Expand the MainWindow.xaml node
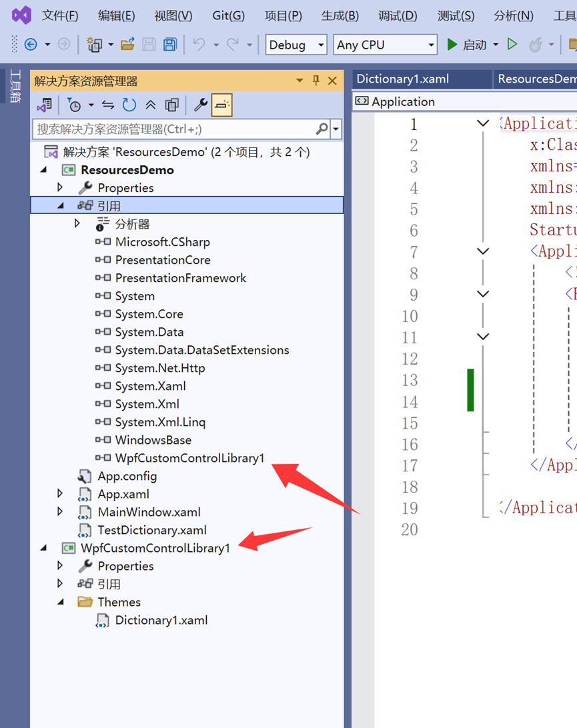This screenshot has height=728, width=577. [60, 511]
